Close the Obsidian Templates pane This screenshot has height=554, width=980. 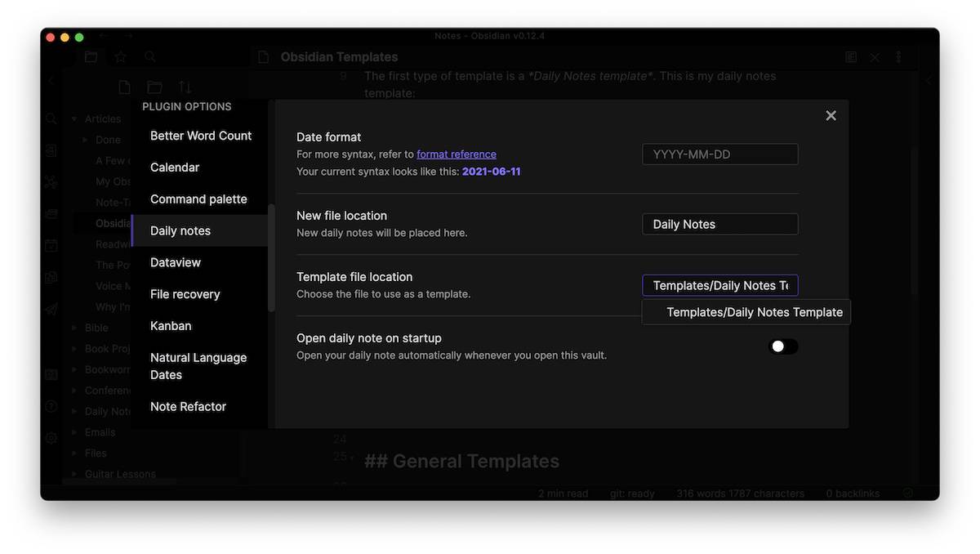(875, 57)
